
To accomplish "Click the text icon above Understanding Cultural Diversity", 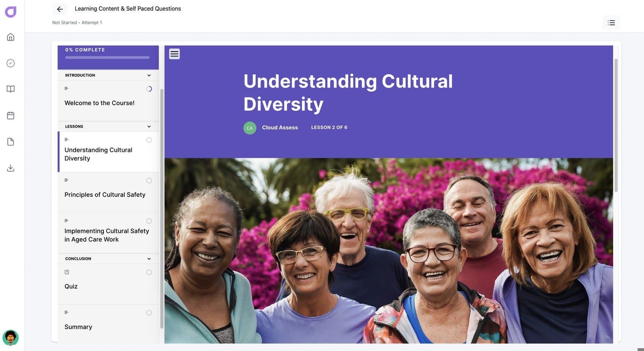I will pyautogui.click(x=66, y=139).
